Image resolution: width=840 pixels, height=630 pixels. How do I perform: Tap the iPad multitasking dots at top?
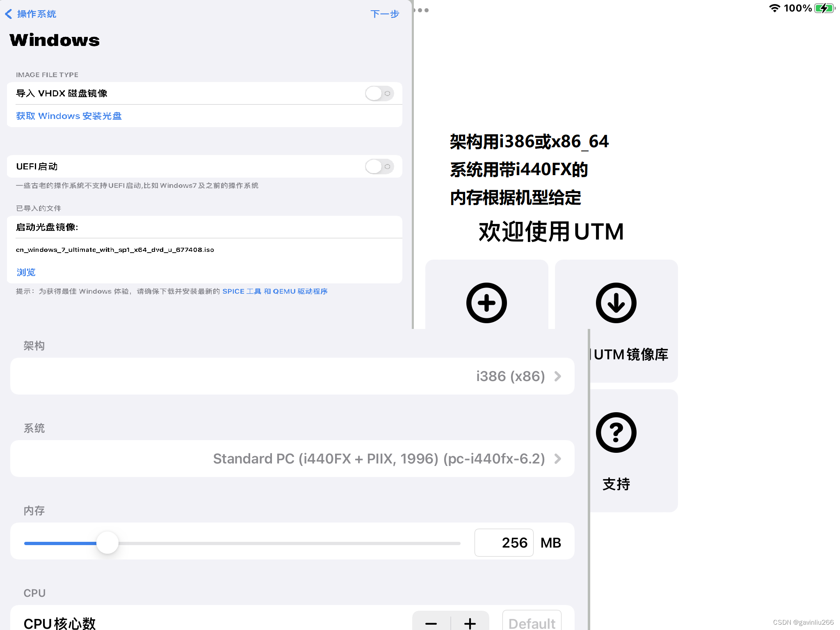coord(421,10)
